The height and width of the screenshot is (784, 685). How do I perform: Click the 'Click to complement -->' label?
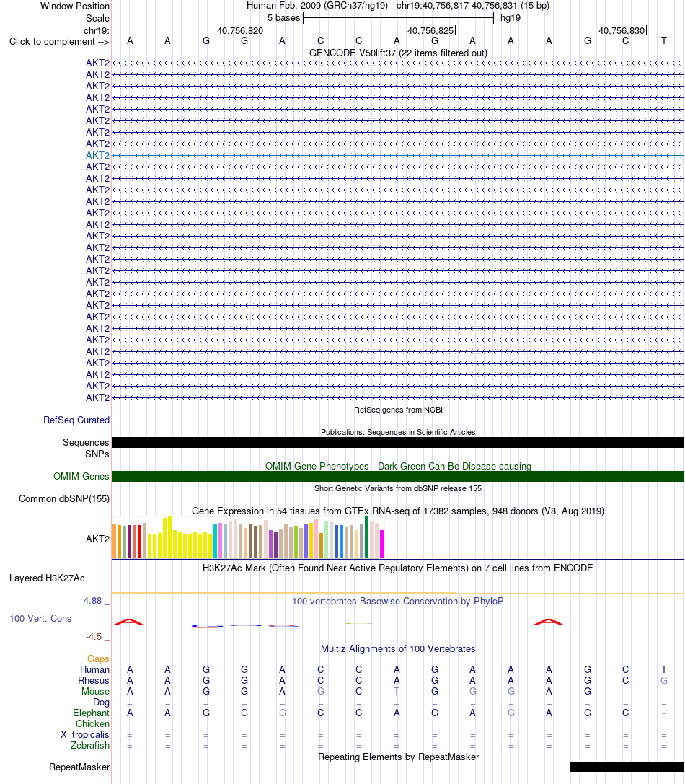(x=59, y=42)
